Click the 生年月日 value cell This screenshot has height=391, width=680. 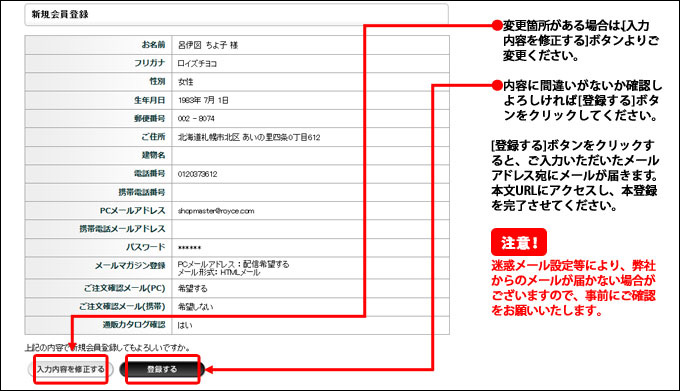pyautogui.click(x=311, y=100)
